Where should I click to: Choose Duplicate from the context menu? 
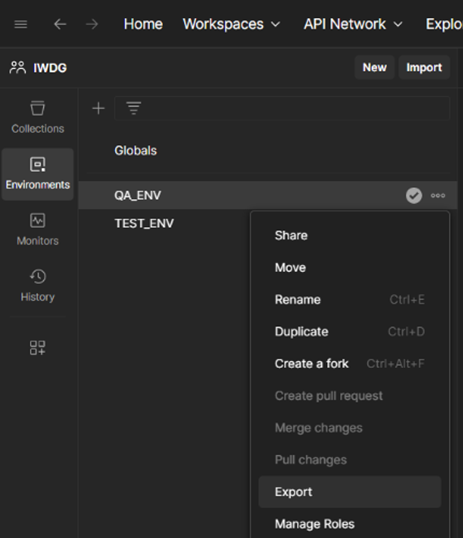click(x=349, y=332)
